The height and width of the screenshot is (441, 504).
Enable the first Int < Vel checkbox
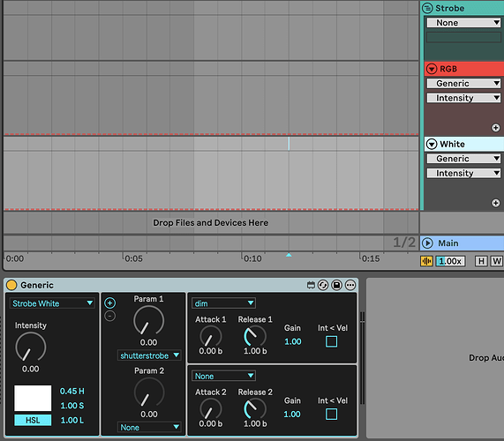331,341
